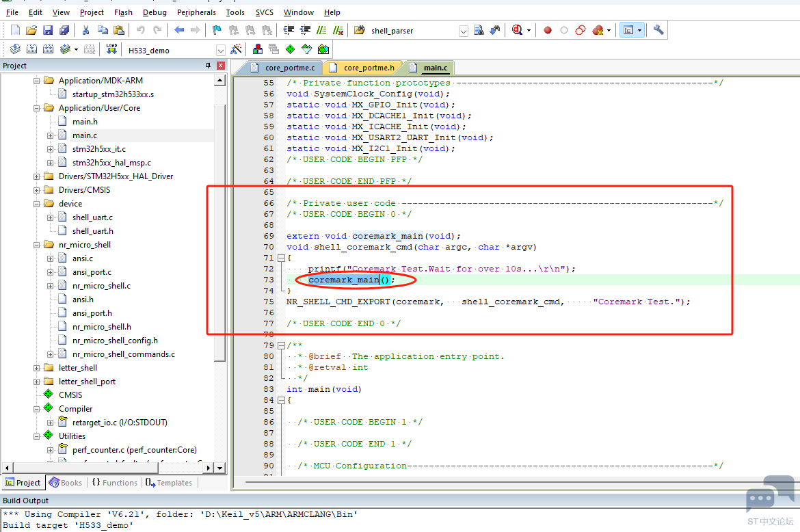Collapse main function at line 84
The image size is (800, 532).
point(280,401)
